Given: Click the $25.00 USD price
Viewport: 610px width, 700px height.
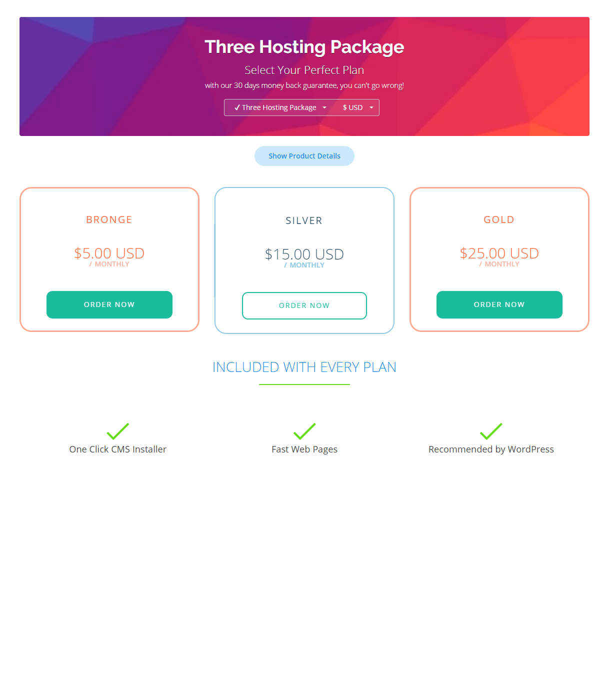Looking at the screenshot, I should (x=499, y=253).
